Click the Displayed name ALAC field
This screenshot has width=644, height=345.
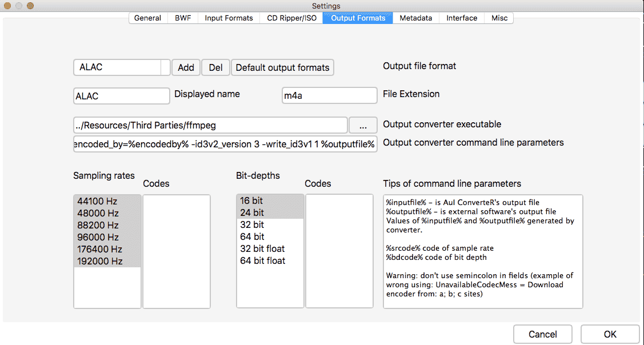122,96
